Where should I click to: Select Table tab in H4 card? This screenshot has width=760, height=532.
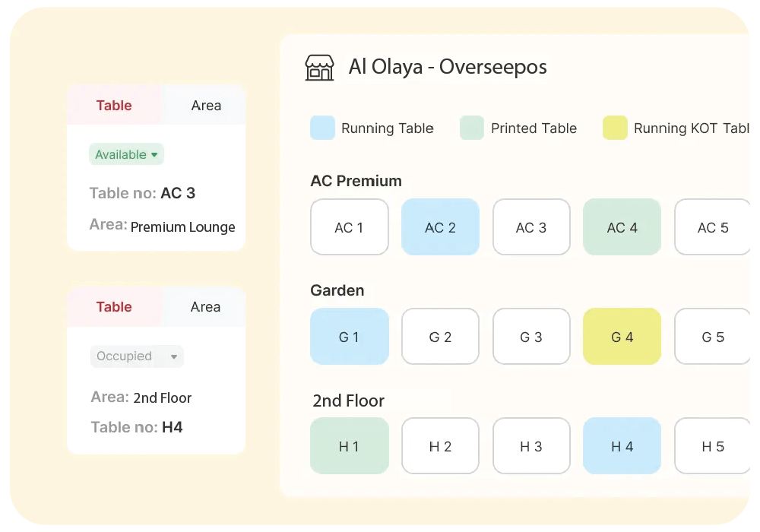tap(114, 307)
